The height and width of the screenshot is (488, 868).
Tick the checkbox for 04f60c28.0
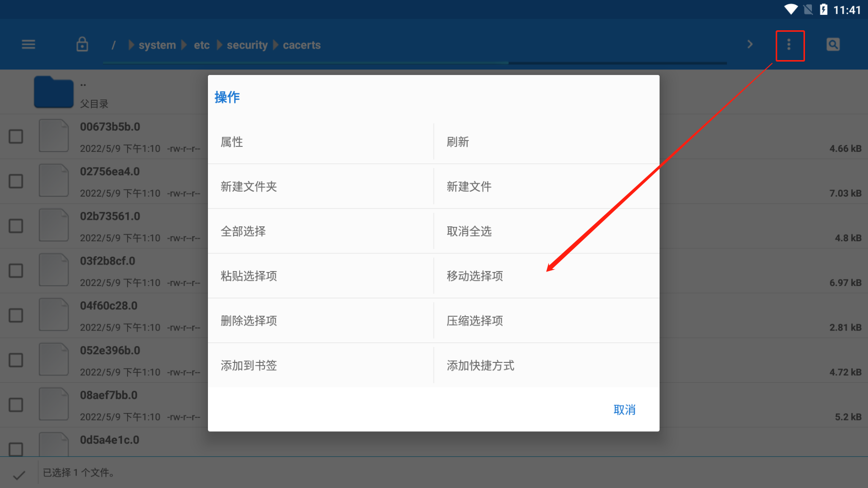pos(16,315)
